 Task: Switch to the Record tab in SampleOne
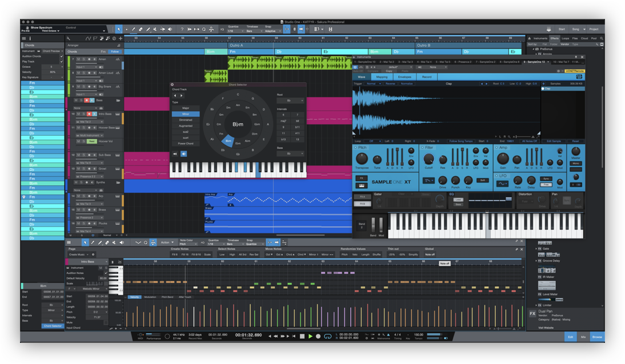pos(427,77)
